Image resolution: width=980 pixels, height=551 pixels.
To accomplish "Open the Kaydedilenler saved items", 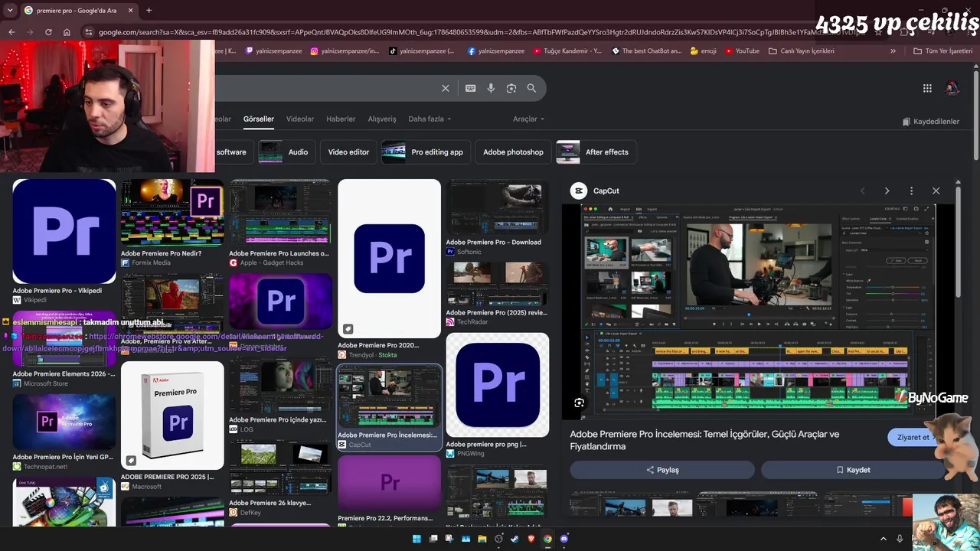I will coord(930,122).
